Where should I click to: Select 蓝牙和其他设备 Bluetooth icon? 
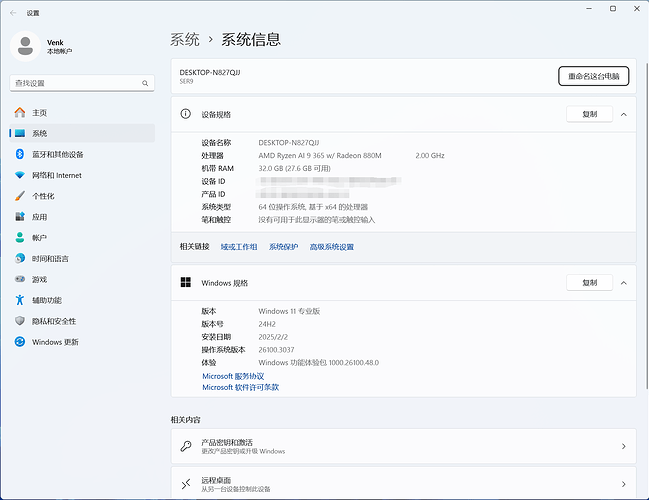pos(19,154)
